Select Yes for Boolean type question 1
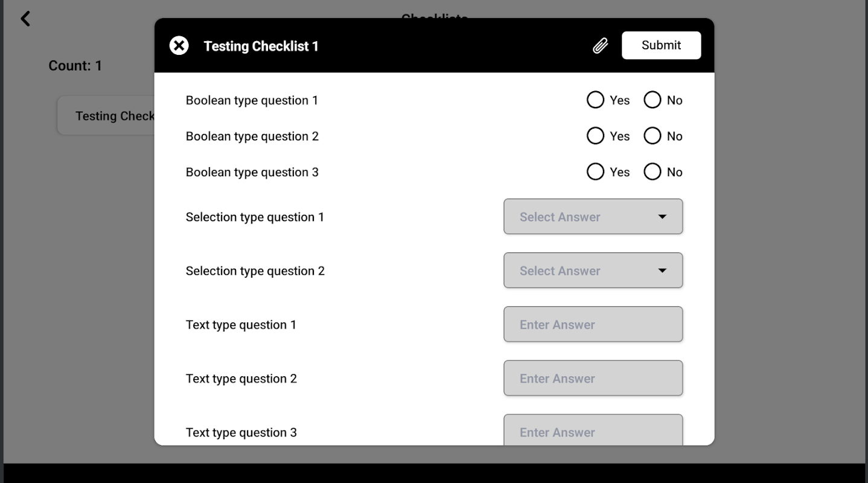 (595, 100)
